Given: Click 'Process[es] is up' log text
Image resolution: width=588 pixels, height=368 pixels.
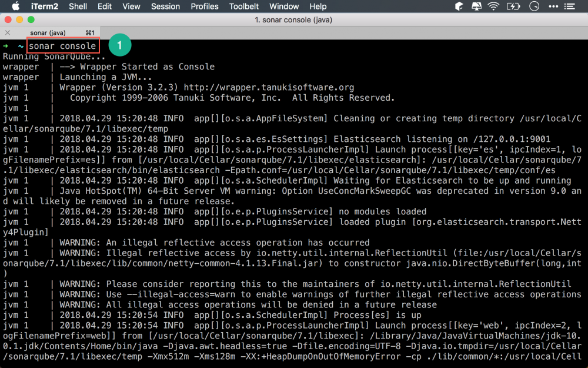Looking at the screenshot, I should pyautogui.click(x=377, y=315).
